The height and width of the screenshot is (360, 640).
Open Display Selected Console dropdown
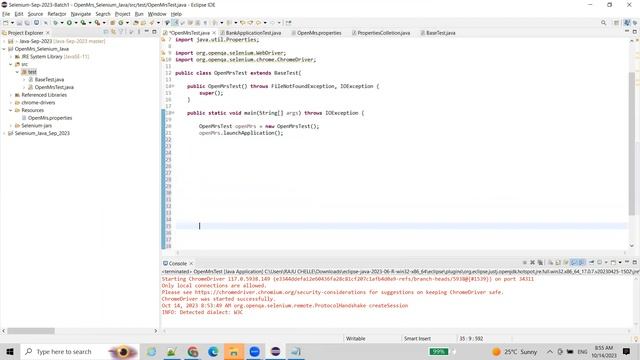click(x=606, y=262)
